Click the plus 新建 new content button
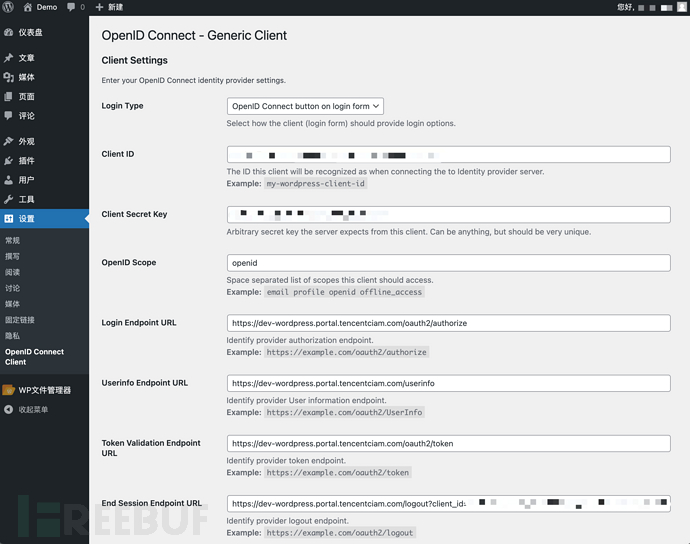The height and width of the screenshot is (544, 690). pos(109,7)
